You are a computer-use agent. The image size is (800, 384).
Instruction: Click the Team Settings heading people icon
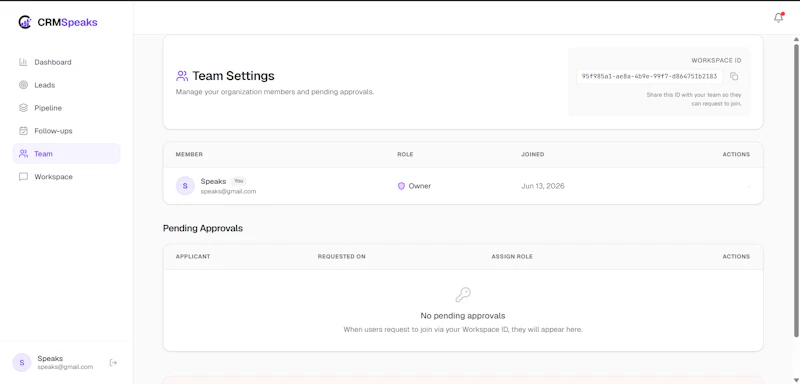coord(182,76)
